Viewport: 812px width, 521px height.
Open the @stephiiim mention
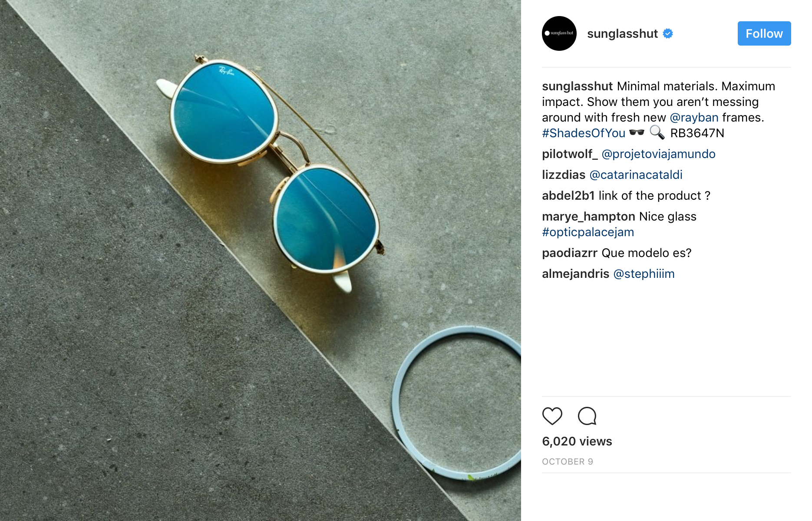point(644,274)
